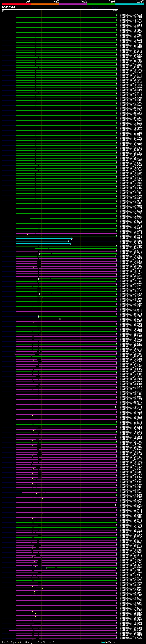Select the UniRef100_C5XX52 entry
The height and width of the screenshot is (644, 146).
pyautogui.click(x=131, y=63)
